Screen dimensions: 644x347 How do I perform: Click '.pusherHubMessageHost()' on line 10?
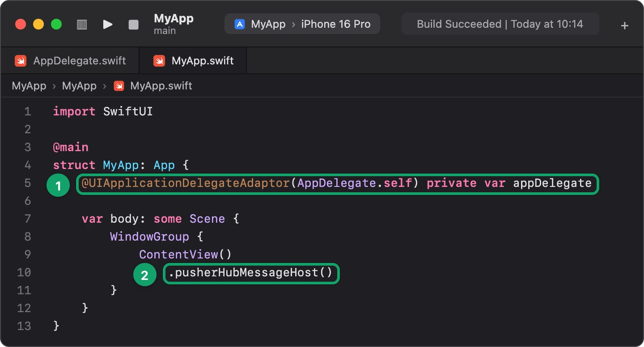250,272
